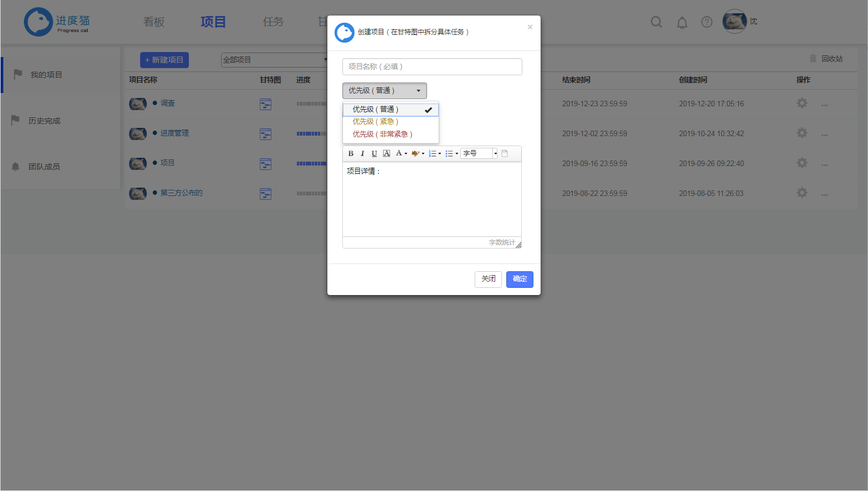Keep the checked 优先级（普通）option selected
Viewport: 868px width, 491px height.
pyautogui.click(x=376, y=109)
